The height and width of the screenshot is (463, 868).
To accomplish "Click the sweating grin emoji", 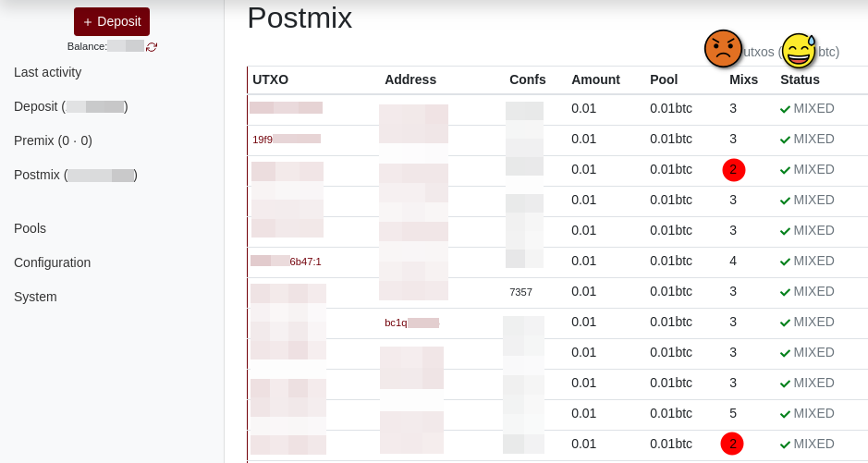I will [x=799, y=51].
